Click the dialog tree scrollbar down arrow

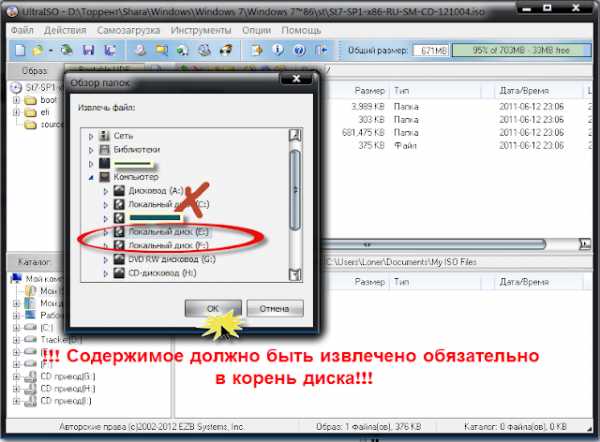coord(295,274)
